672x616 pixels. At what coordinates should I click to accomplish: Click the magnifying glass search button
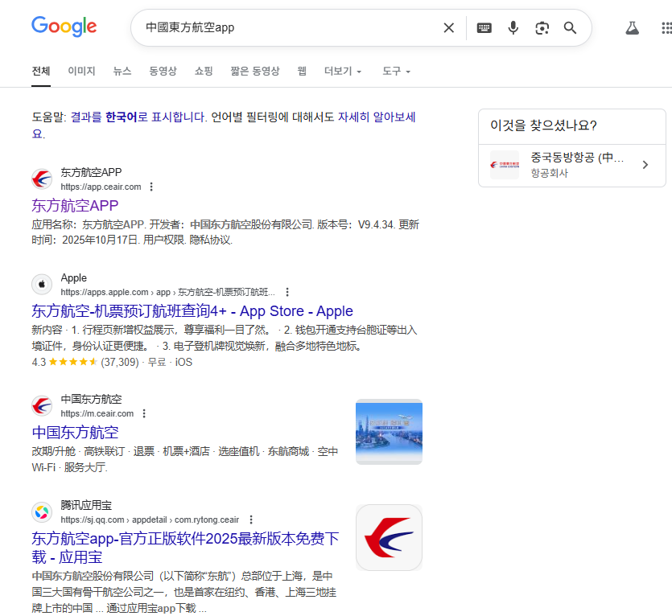[570, 28]
